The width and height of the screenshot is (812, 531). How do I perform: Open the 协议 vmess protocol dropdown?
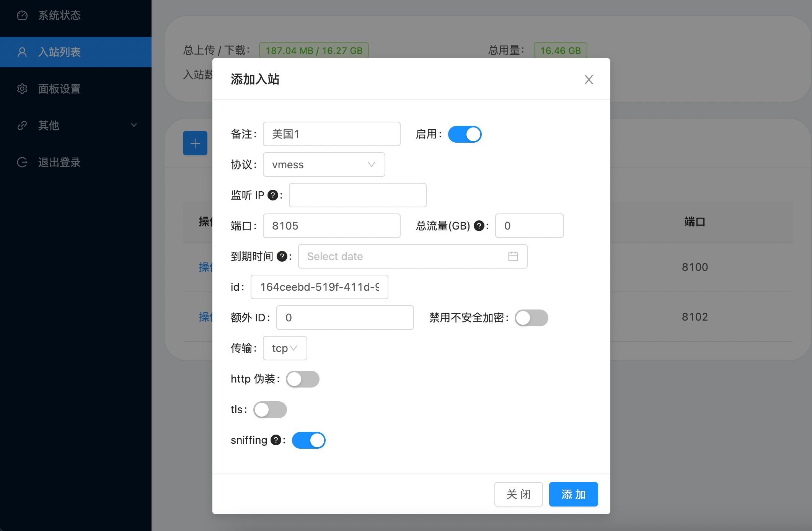tap(324, 165)
